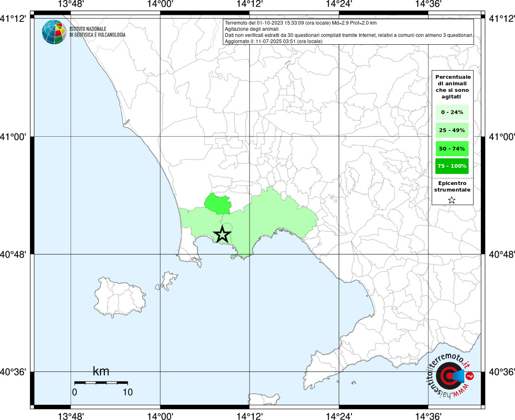
Task: Select the 25 - 49% legend swatch
Action: coord(452,130)
